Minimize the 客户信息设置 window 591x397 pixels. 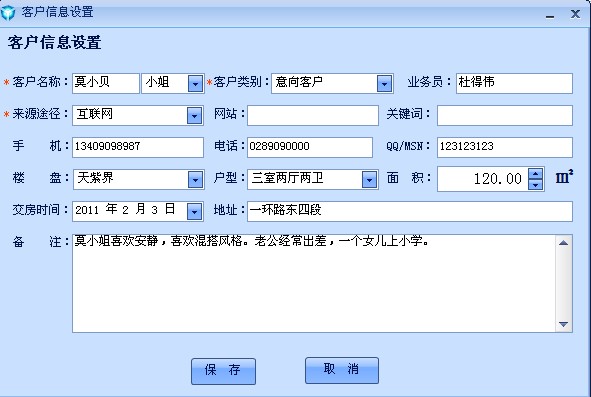tap(550, 16)
